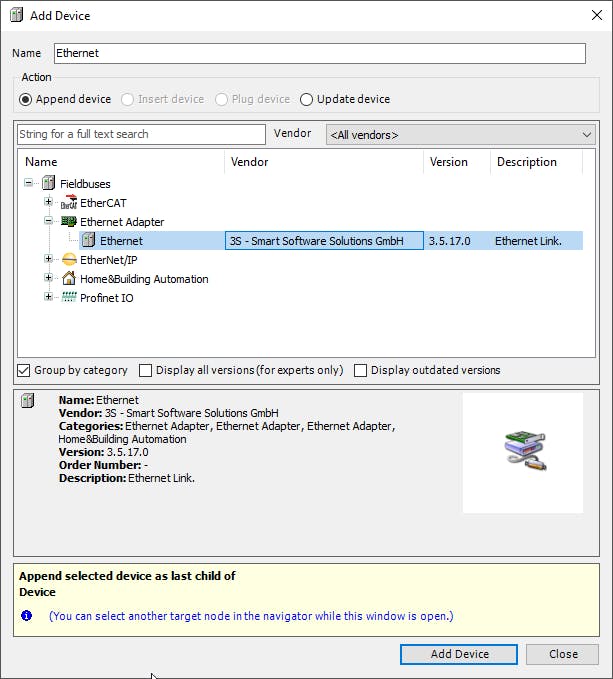613x679 pixels.
Task: Click the EtherNet/IP globe icon
Action: 69,259
